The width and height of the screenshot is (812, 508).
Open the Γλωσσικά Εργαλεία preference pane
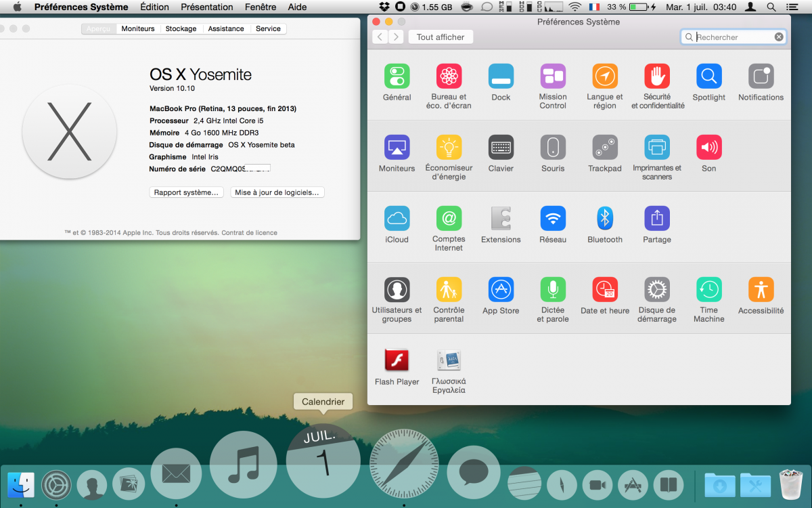coord(449,360)
